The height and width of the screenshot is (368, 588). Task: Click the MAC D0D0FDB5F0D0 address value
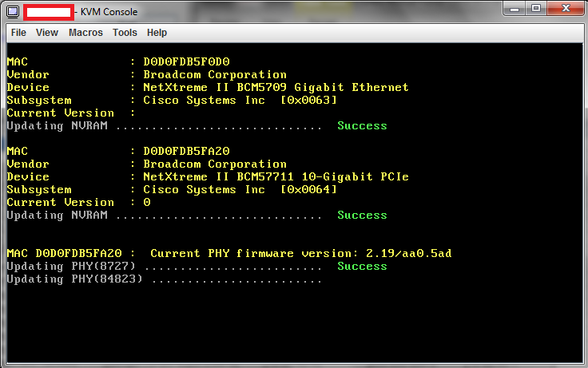[186, 62]
